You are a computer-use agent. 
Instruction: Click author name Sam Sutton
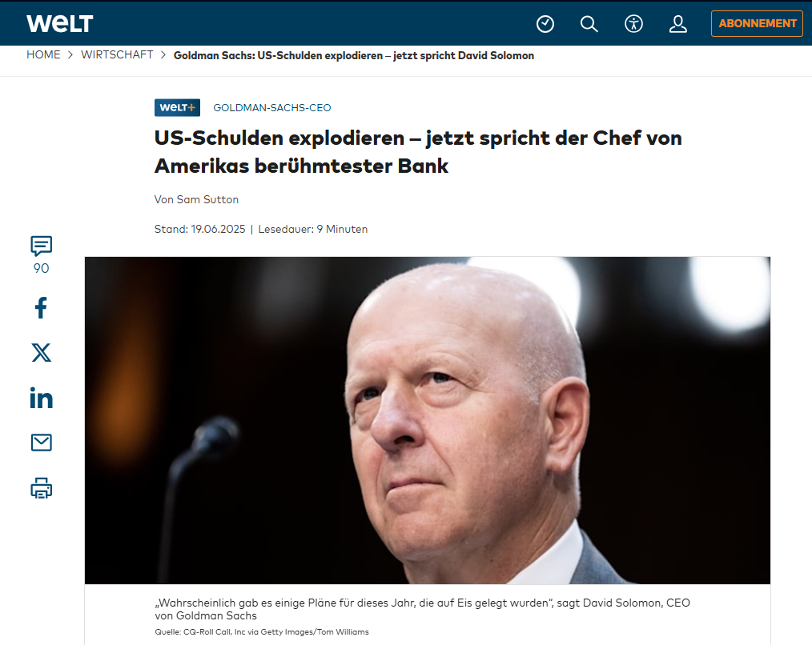point(207,199)
